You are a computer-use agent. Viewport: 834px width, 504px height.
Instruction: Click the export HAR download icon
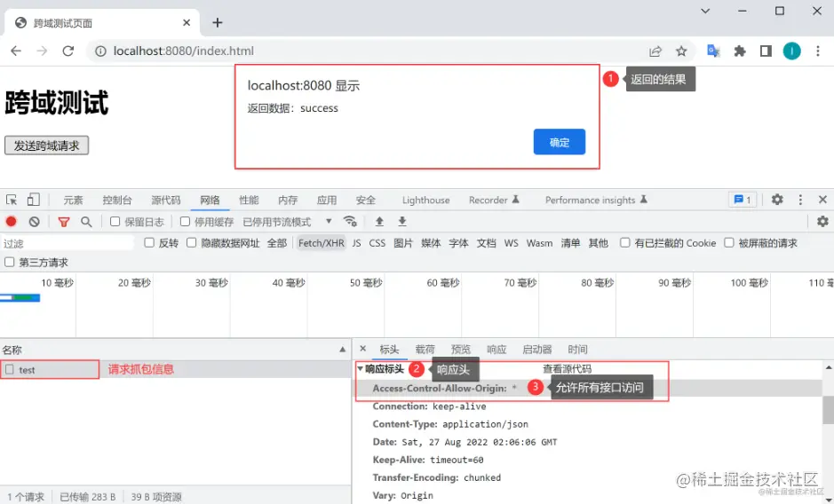[x=402, y=221]
